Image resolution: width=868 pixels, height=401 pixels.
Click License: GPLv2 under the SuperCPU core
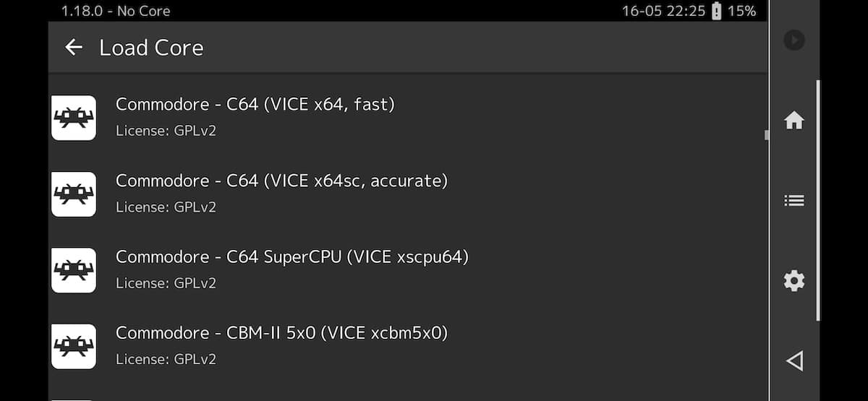point(166,283)
